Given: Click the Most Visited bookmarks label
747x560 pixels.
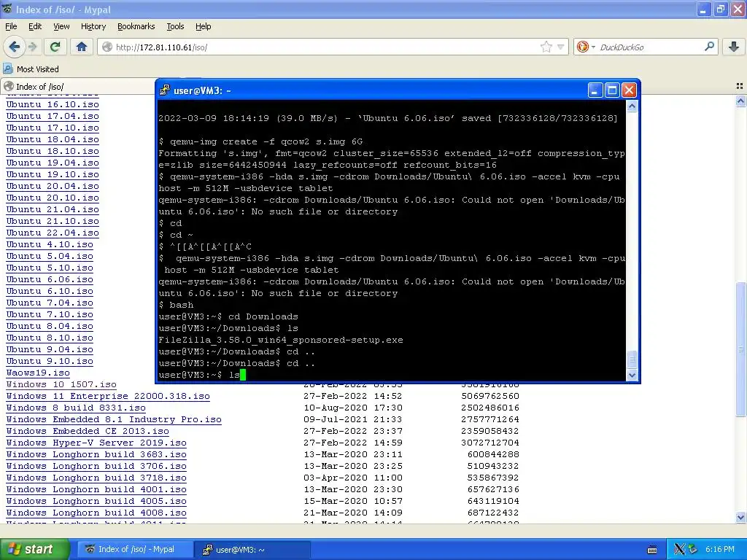Looking at the screenshot, I should tap(38, 69).
